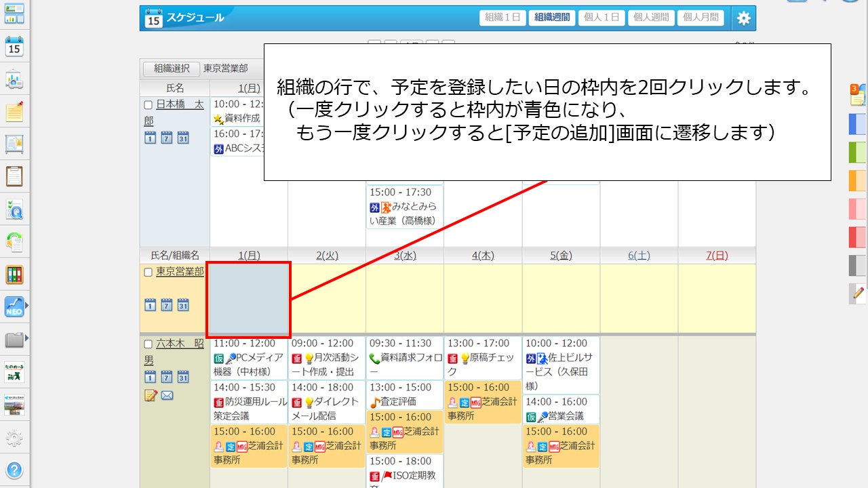Viewport: 868px width, 488px height.
Task: Open the 東京営業部 name link
Action: coord(180,271)
